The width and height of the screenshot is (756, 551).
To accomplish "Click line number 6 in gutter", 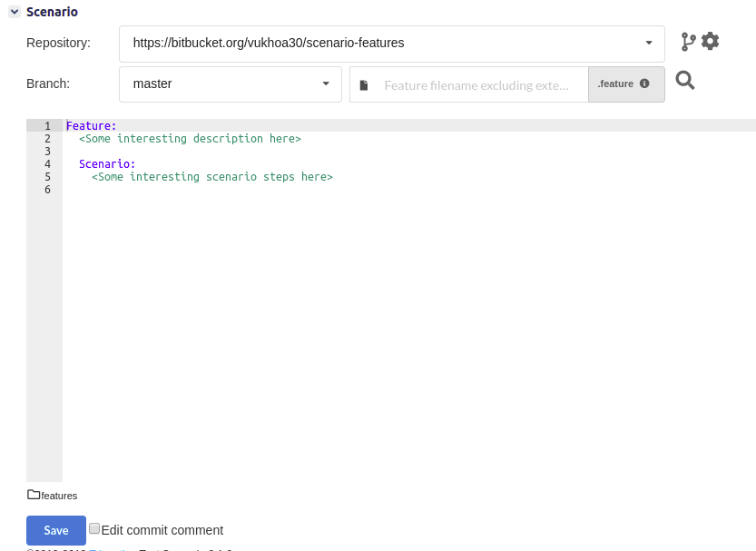I will pyautogui.click(x=47, y=190).
